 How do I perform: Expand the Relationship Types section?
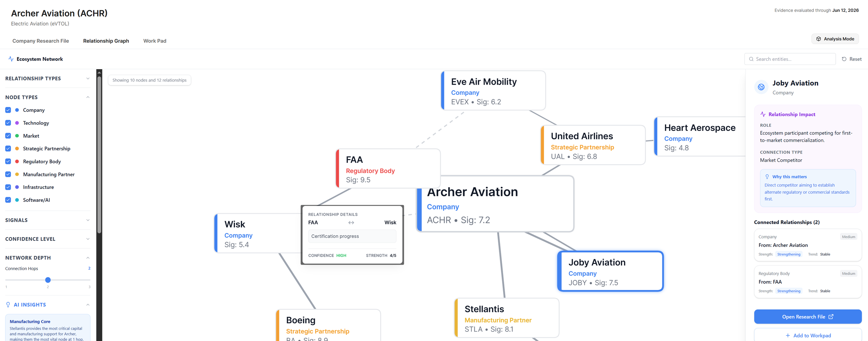[x=48, y=78]
